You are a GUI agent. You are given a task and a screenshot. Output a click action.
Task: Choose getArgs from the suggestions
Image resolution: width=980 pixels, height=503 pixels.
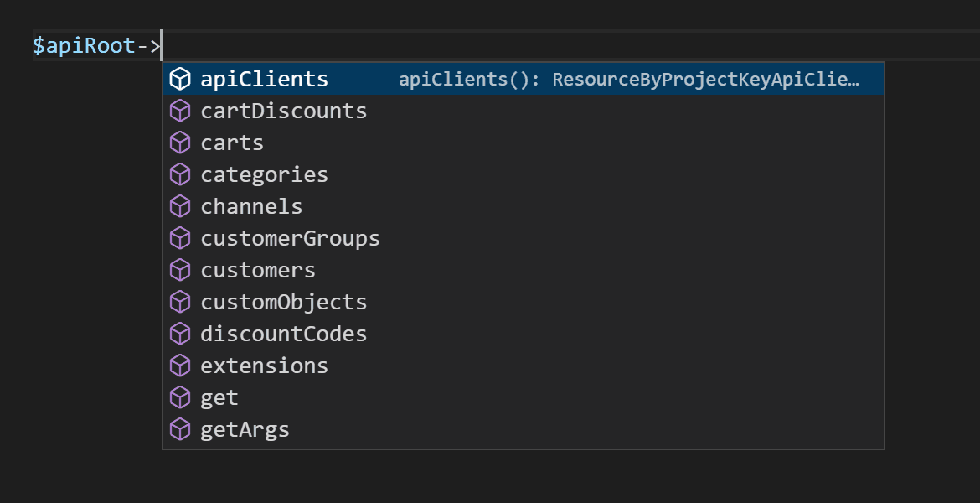click(x=245, y=429)
